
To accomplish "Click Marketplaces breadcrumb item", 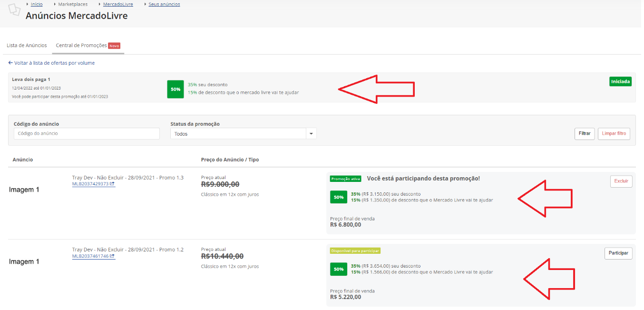I will 73,4.
